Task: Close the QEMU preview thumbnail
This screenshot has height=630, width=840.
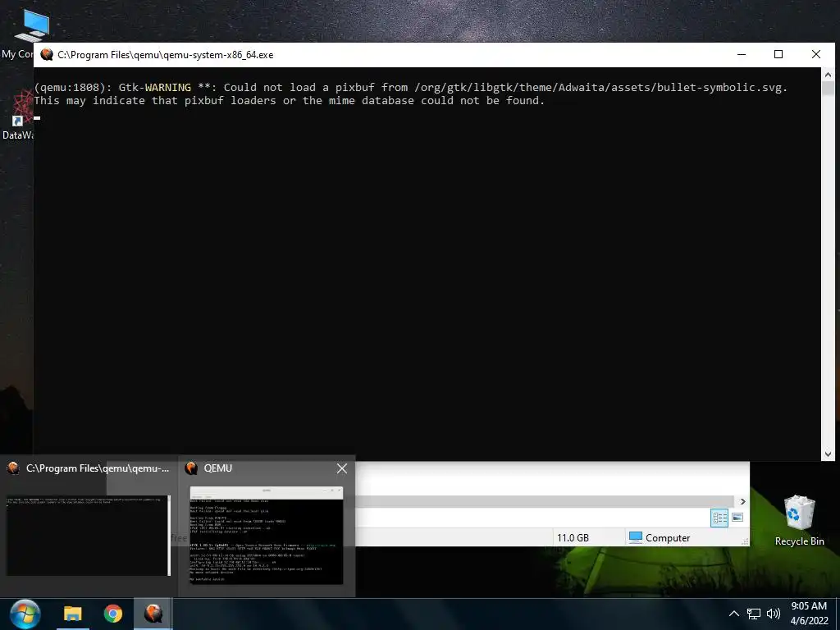Action: click(x=342, y=468)
